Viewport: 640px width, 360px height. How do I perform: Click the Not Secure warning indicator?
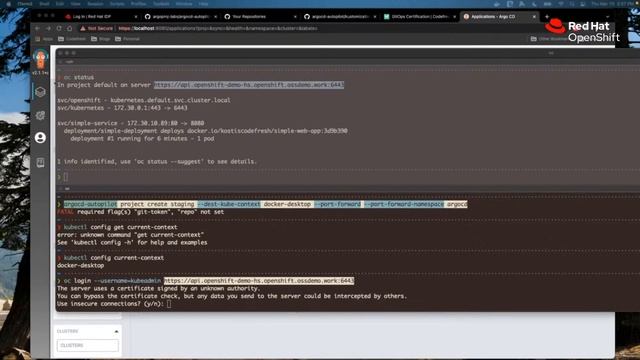[96, 29]
